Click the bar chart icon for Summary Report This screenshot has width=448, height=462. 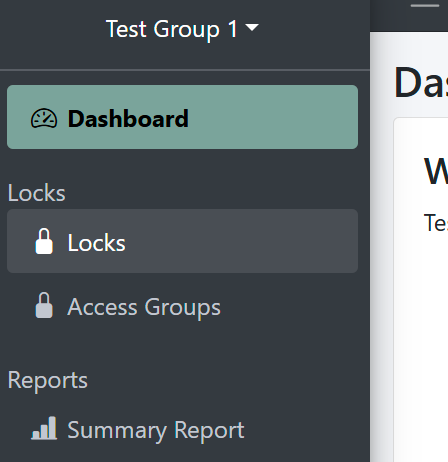pos(44,428)
